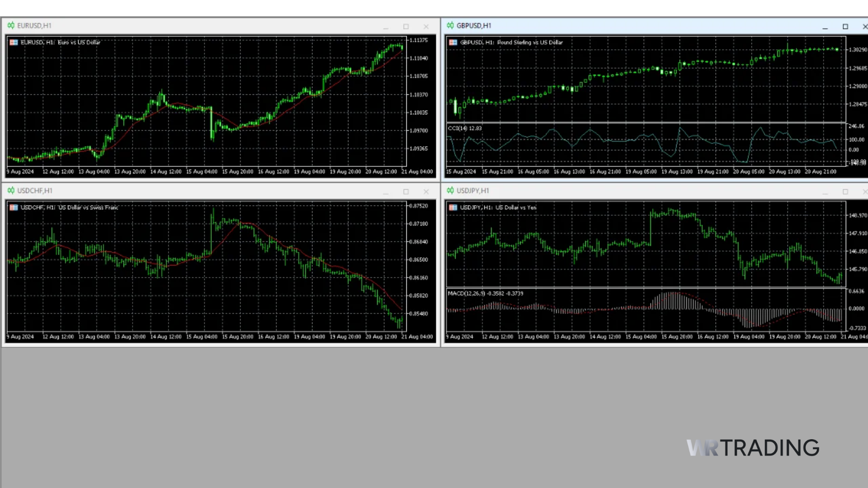
Task: Click '15 Aug 2024' on GBPUSD time axis
Action: point(461,172)
